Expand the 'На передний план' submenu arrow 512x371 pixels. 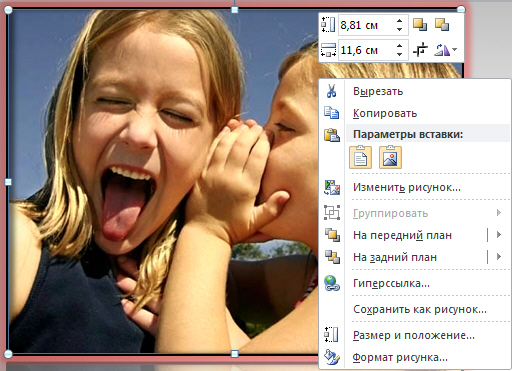pos(499,235)
